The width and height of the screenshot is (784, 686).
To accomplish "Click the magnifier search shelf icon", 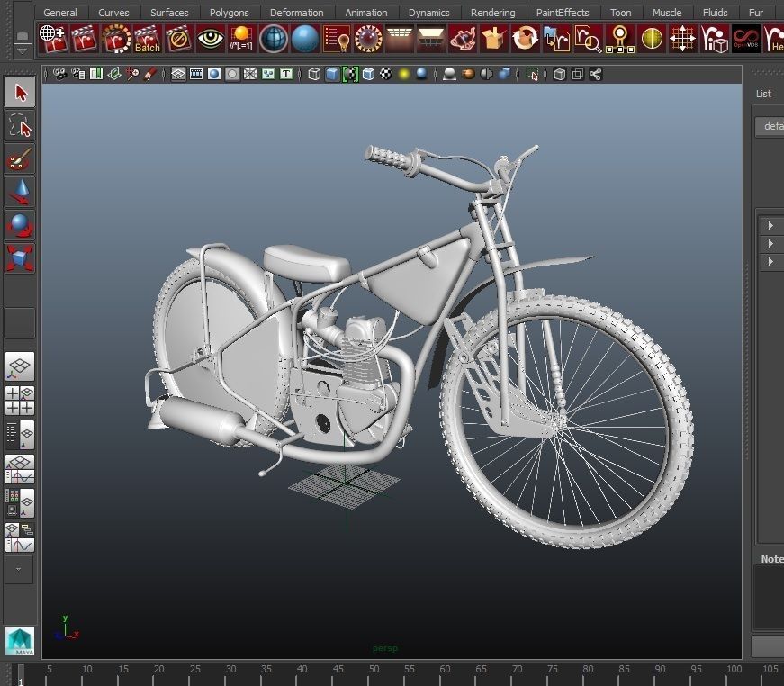I will tap(589, 39).
